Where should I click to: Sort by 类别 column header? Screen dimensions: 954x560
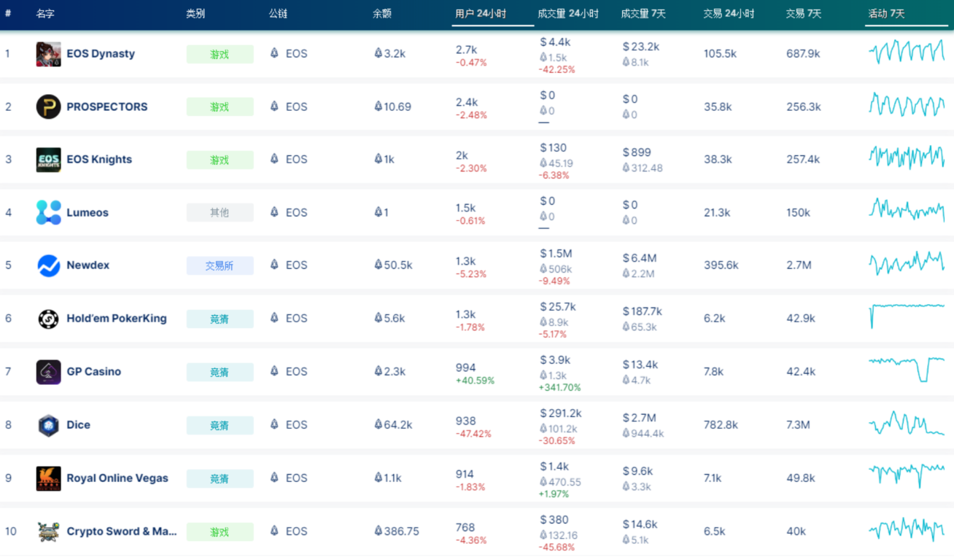[x=195, y=14]
